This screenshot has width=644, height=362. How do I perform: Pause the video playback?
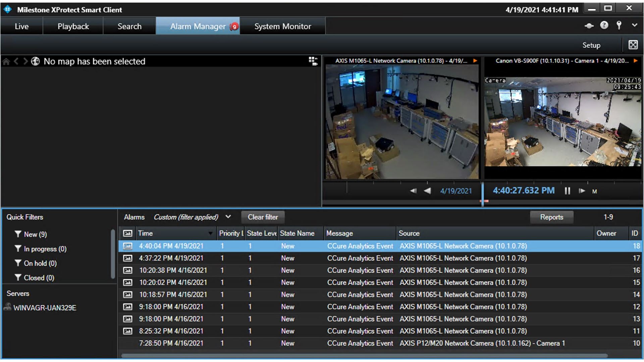click(x=567, y=191)
